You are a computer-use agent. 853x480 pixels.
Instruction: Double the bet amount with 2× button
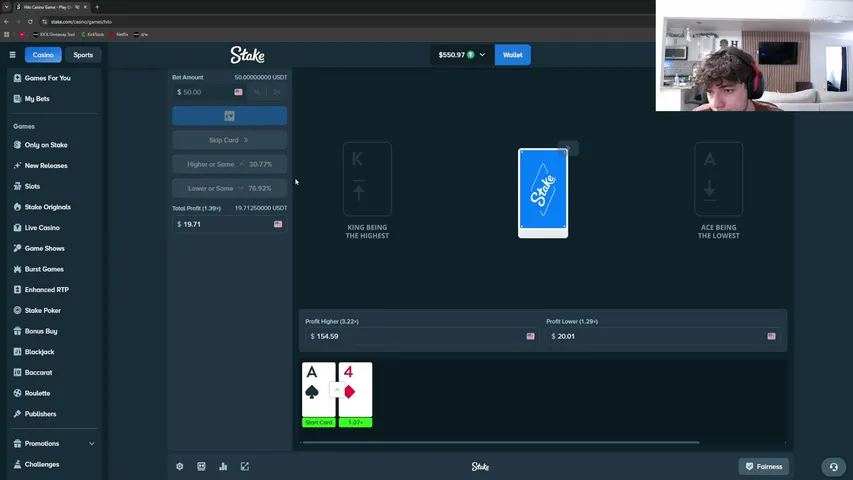[x=277, y=92]
